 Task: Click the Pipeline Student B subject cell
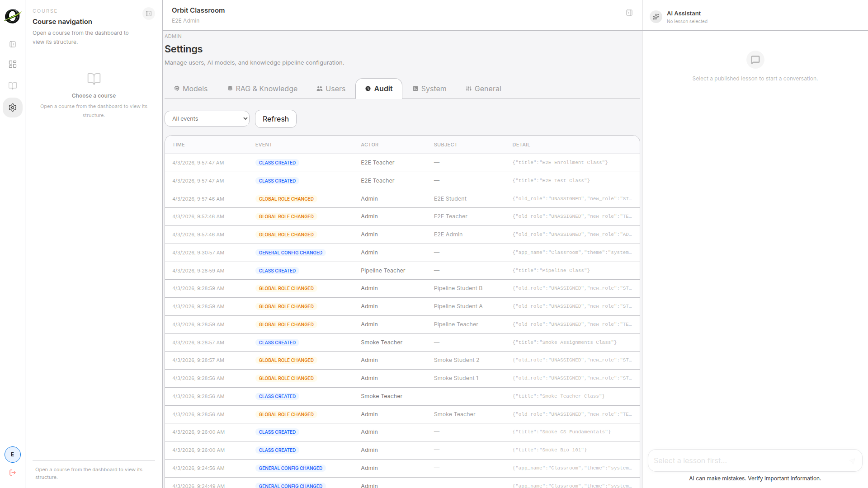pyautogui.click(x=458, y=288)
